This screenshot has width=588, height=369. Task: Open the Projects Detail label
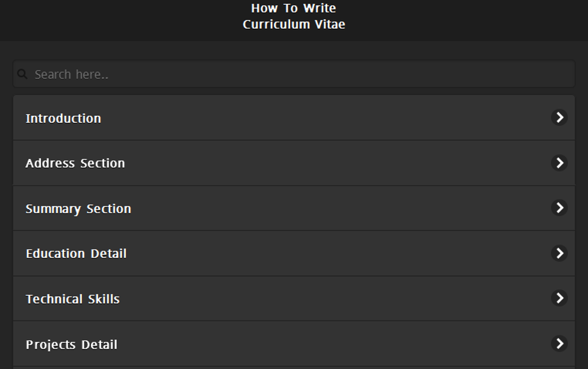pyautogui.click(x=71, y=345)
